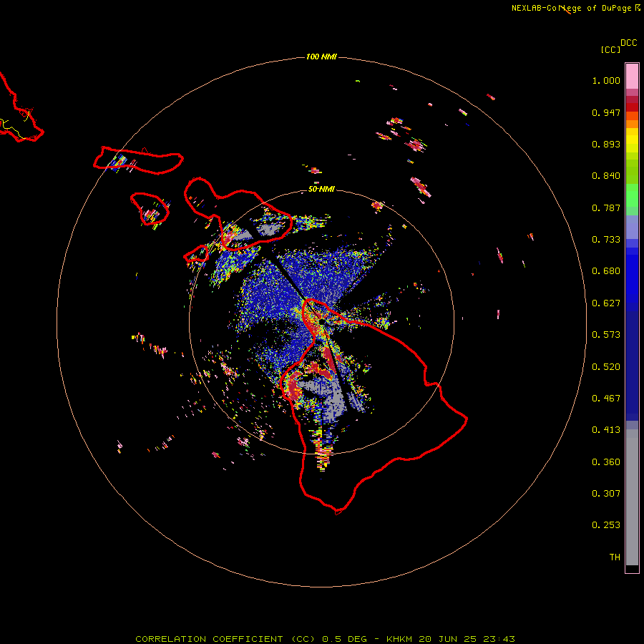
Task: Click the pink swatch atop the color bar
Action: coord(632,76)
